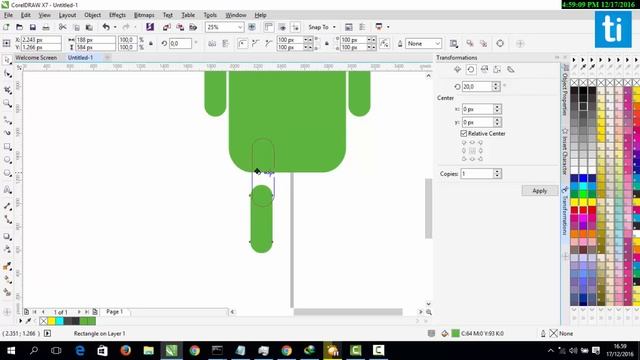640x360 pixels.
Task: Select the Ellipse tool
Action: pos(7,160)
